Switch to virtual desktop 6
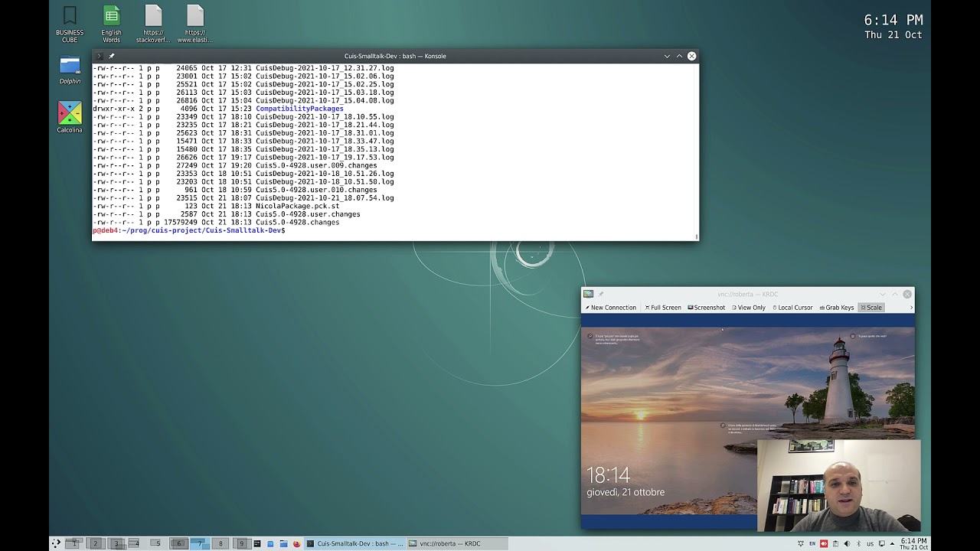The width and height of the screenshot is (980, 551). [178, 543]
